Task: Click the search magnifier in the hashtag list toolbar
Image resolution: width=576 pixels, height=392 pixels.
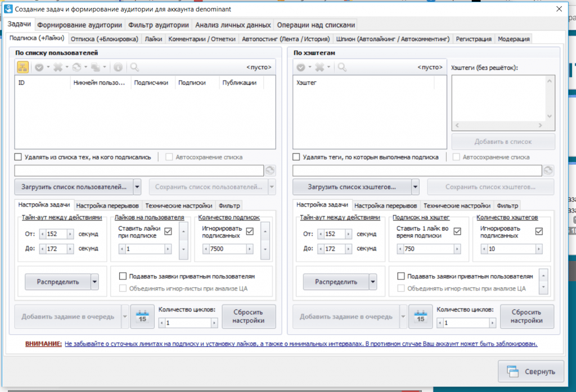Action: point(342,67)
